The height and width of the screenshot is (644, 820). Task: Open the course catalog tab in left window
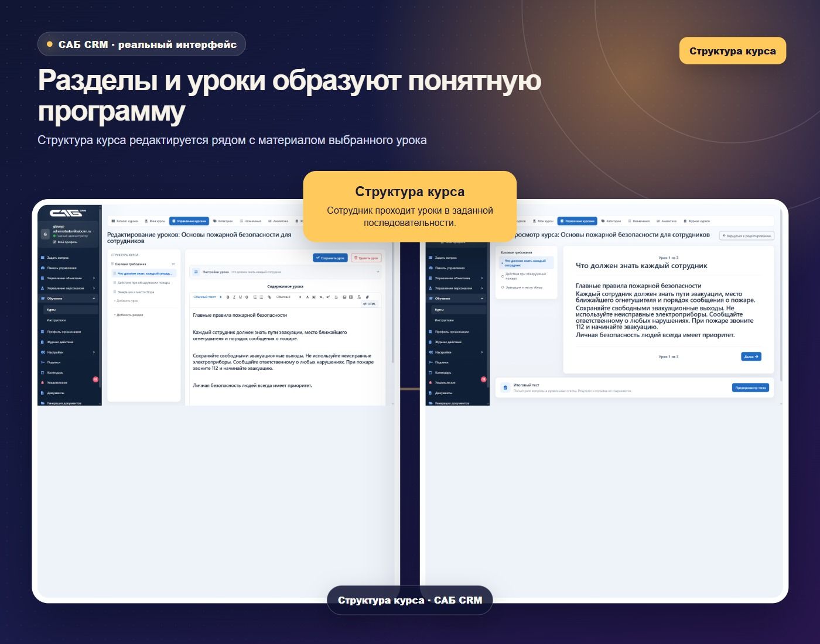[x=125, y=221]
